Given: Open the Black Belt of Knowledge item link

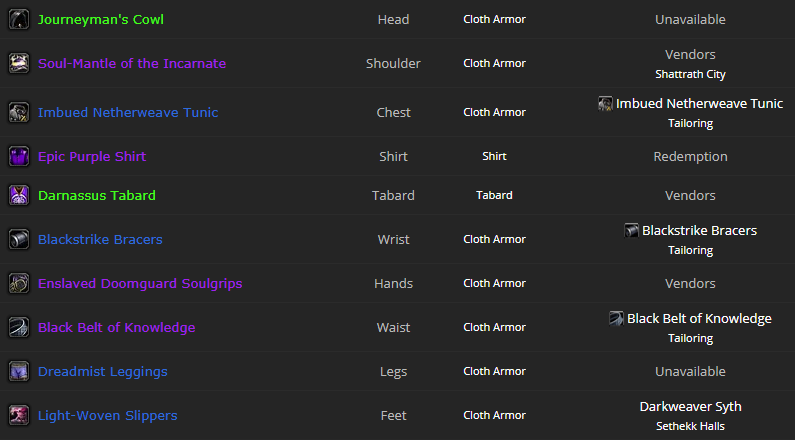Looking at the screenshot, I should [116, 328].
